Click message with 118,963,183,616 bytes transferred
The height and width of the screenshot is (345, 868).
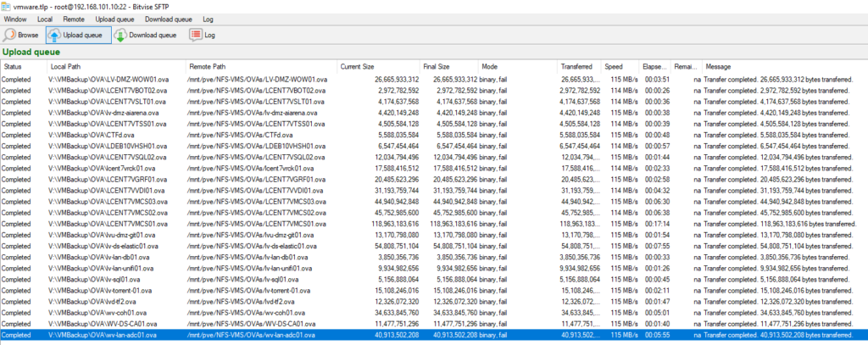coord(780,224)
